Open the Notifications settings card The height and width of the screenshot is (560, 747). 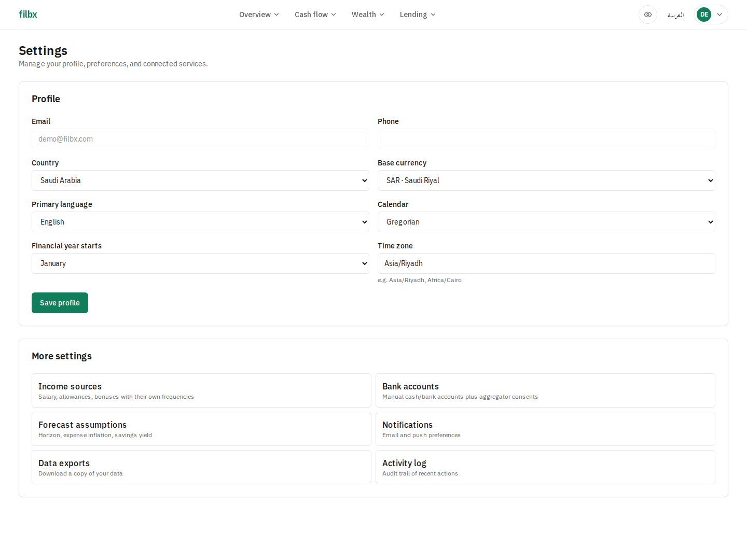click(545, 429)
